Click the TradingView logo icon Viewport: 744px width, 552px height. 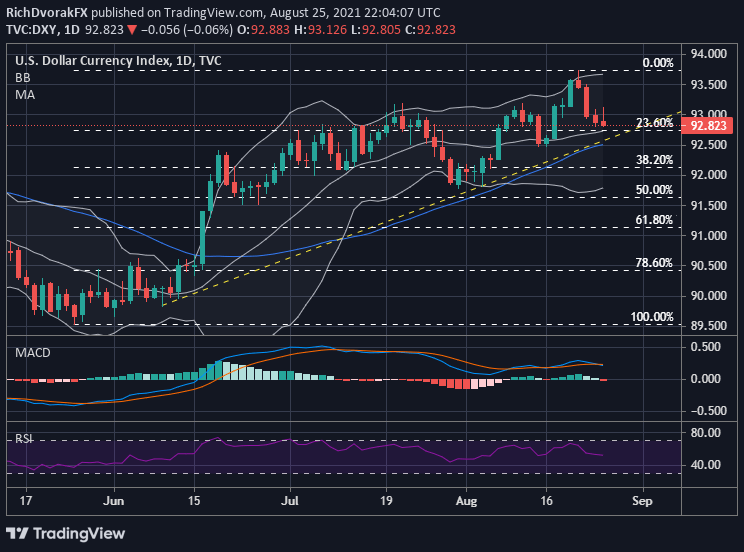click(18, 533)
